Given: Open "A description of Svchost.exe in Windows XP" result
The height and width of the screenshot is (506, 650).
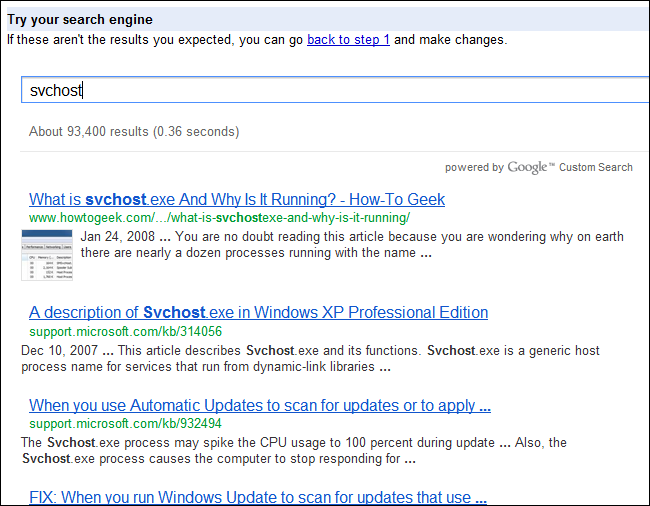Looking at the screenshot, I should (258, 312).
